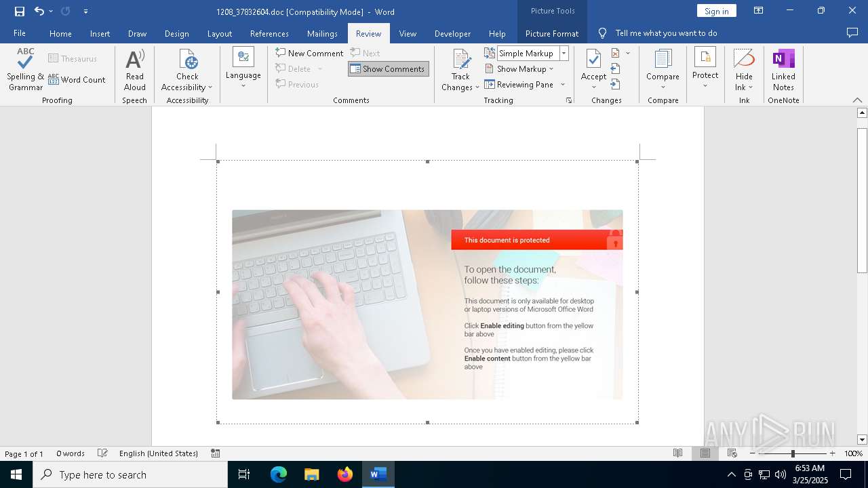
Task: Open the Picture Format tab
Action: pos(552,33)
